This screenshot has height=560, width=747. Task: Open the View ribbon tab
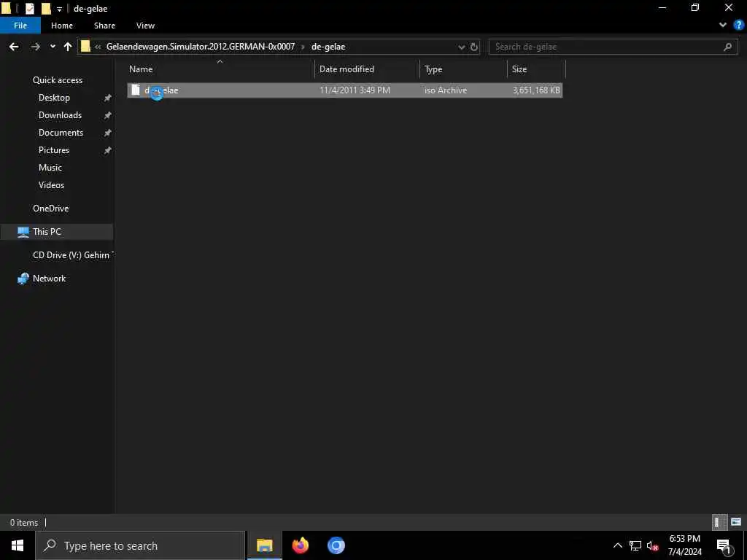tap(145, 26)
